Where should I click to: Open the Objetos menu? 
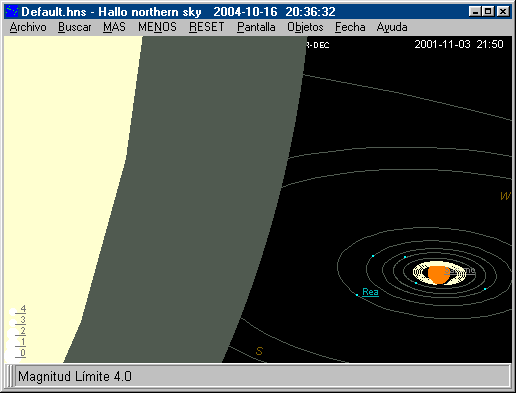tap(305, 27)
